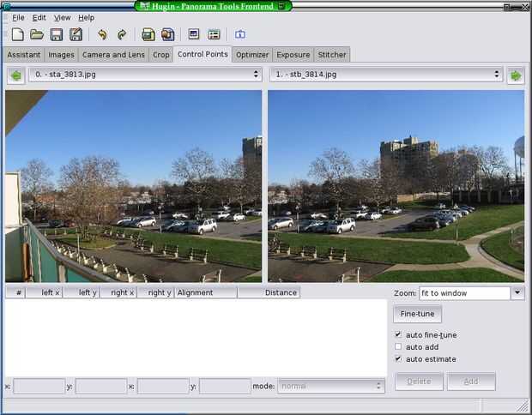Viewport: 532px width, 415px height.
Task: Click the second y coordinate field
Action: (225, 386)
